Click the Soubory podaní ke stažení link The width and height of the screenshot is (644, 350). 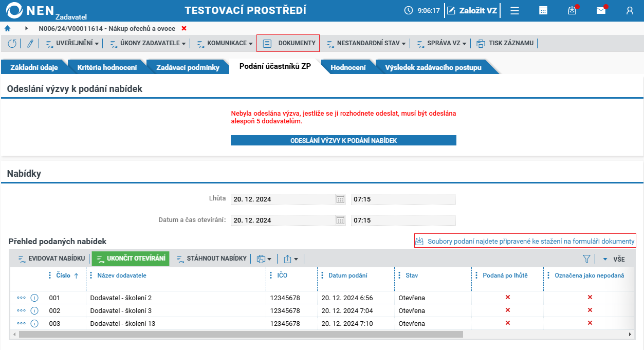coord(525,241)
